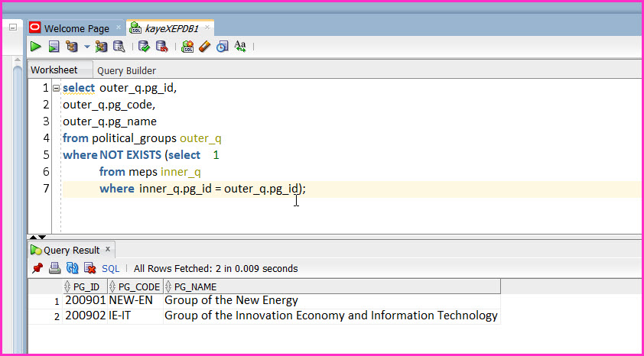
Task: Open an Unshared SQL Worksheet
Action: click(187, 47)
